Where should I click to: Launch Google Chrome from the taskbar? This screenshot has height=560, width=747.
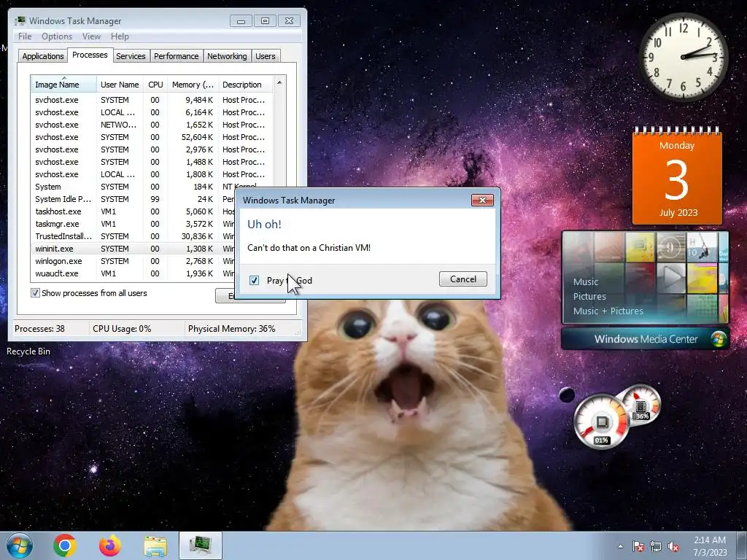65,545
